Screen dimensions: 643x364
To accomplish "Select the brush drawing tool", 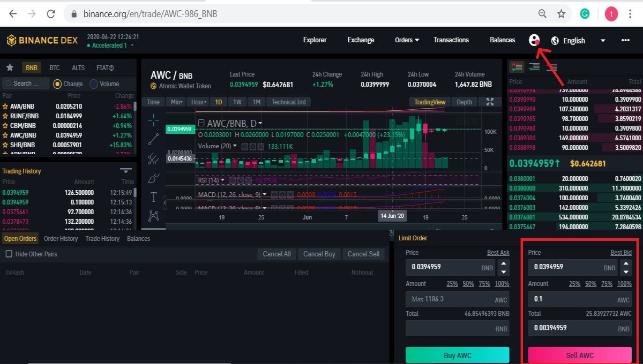I will pyautogui.click(x=154, y=178).
